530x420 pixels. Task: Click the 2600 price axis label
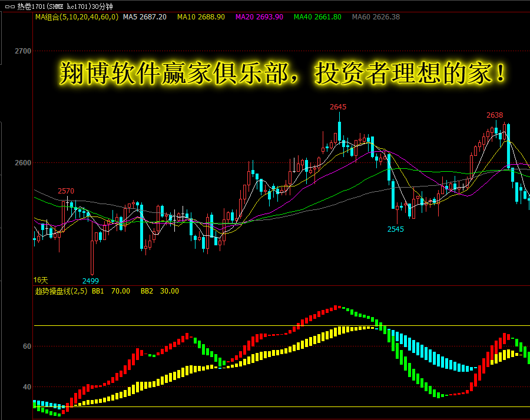[22, 163]
